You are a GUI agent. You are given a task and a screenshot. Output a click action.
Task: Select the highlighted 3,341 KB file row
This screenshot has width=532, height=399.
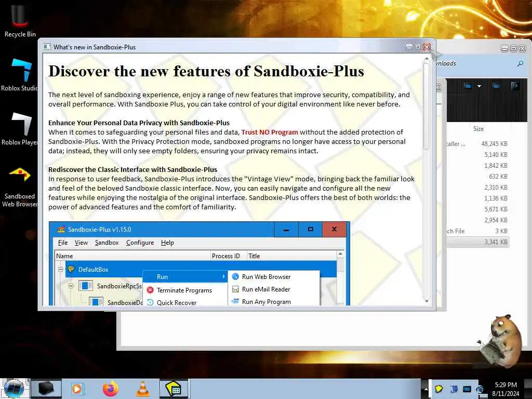click(477, 242)
